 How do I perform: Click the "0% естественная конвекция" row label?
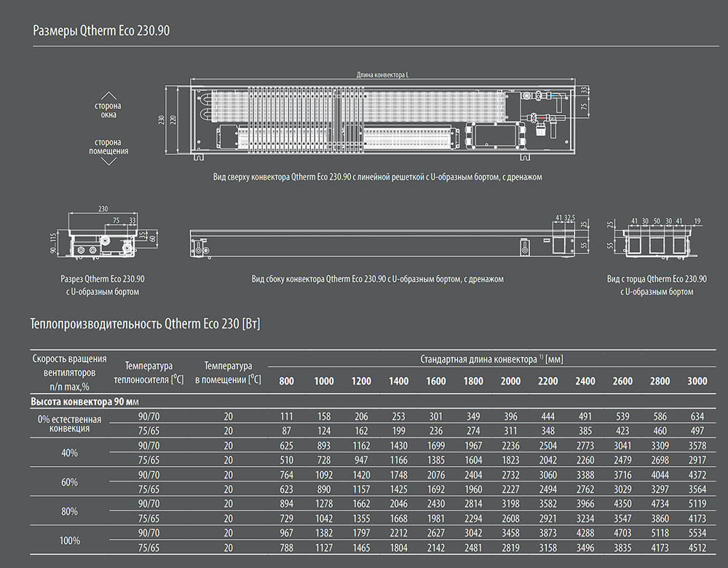pyautogui.click(x=70, y=424)
